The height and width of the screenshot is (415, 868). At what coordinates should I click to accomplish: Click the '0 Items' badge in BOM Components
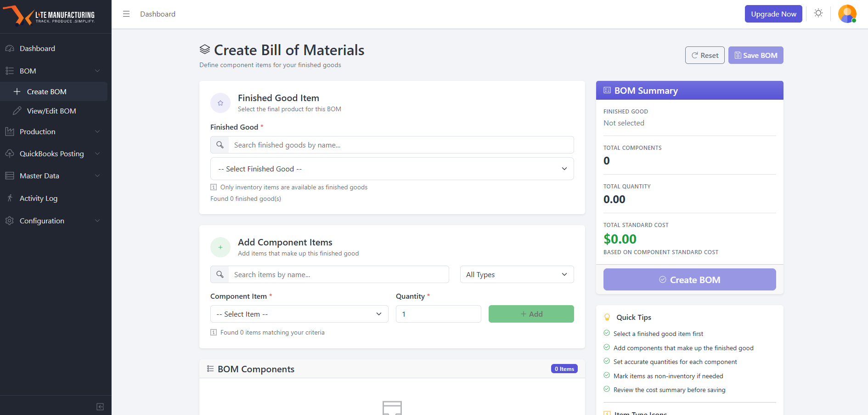coord(564,369)
